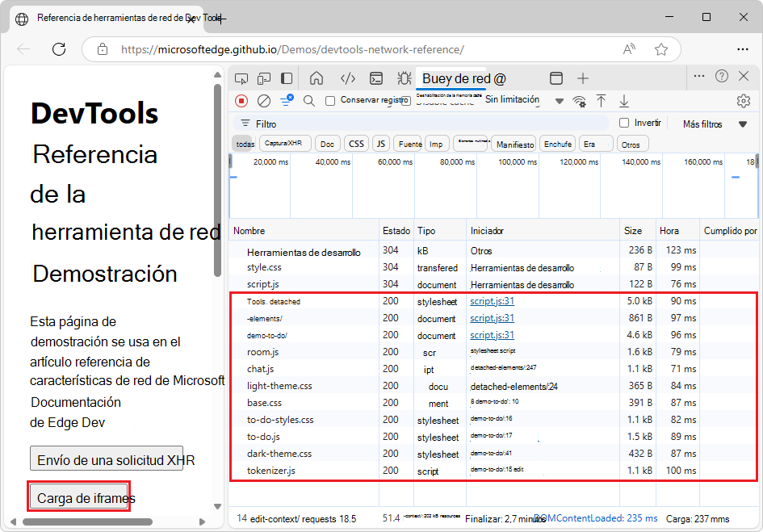Check the Invertir filter checkbox

click(625, 124)
